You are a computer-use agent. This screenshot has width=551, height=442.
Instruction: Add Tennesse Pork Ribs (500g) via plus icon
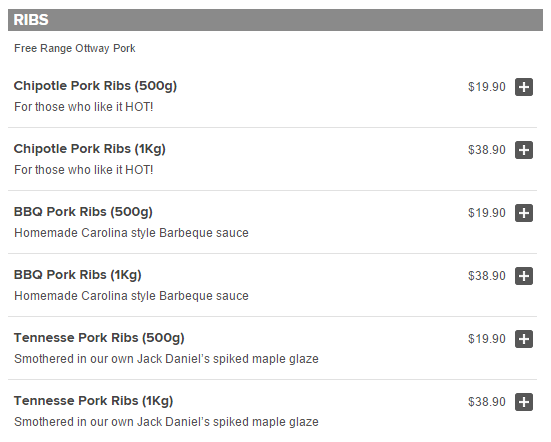(x=524, y=339)
